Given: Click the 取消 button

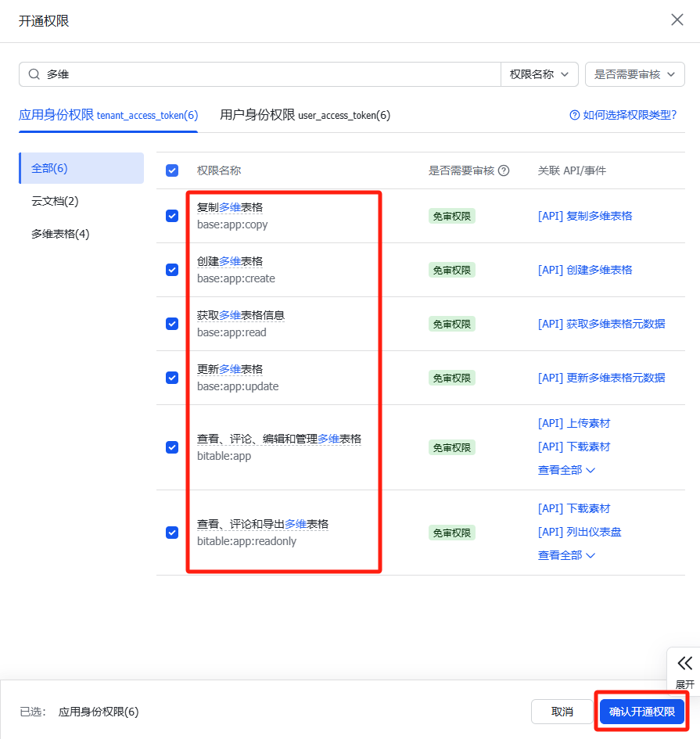Looking at the screenshot, I should [x=562, y=712].
